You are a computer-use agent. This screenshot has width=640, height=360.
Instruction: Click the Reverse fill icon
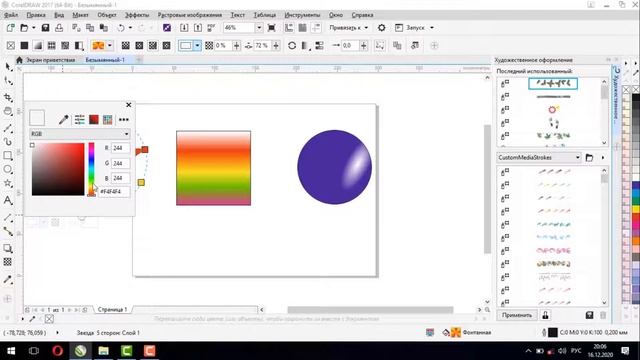pyautogui.click(x=292, y=45)
